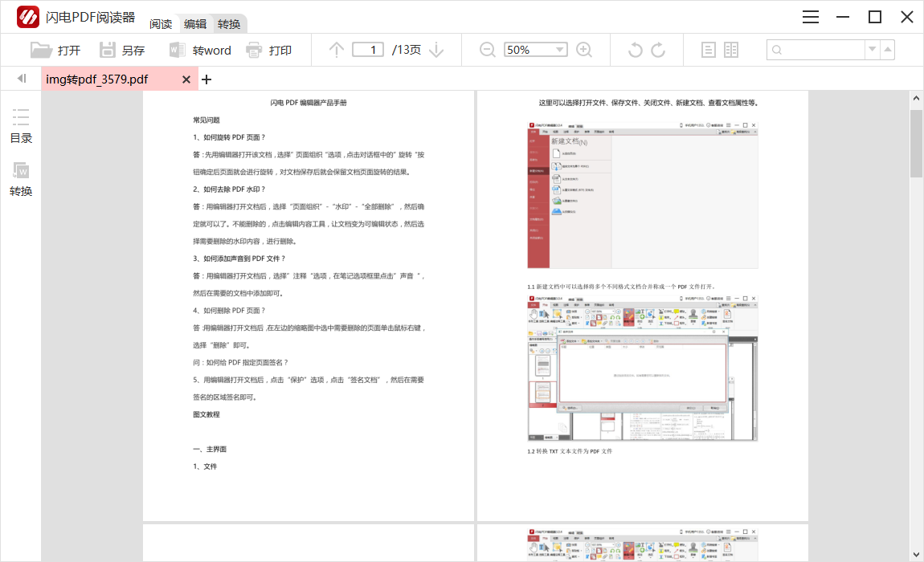Open the hamburger main menu

coord(810,16)
